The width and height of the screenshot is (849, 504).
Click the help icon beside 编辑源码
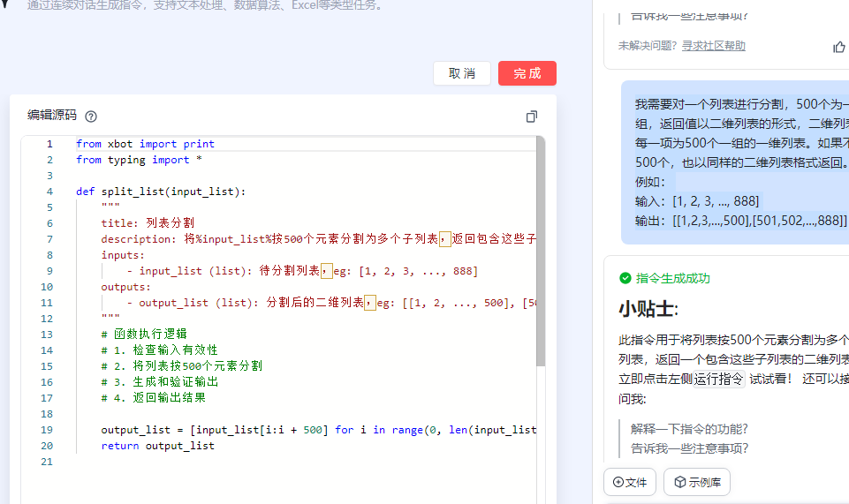(x=91, y=116)
